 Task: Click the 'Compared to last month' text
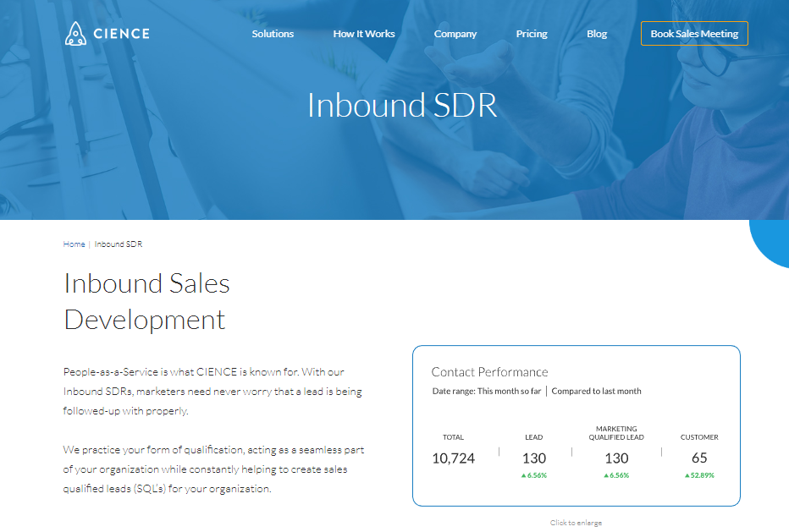[596, 391]
